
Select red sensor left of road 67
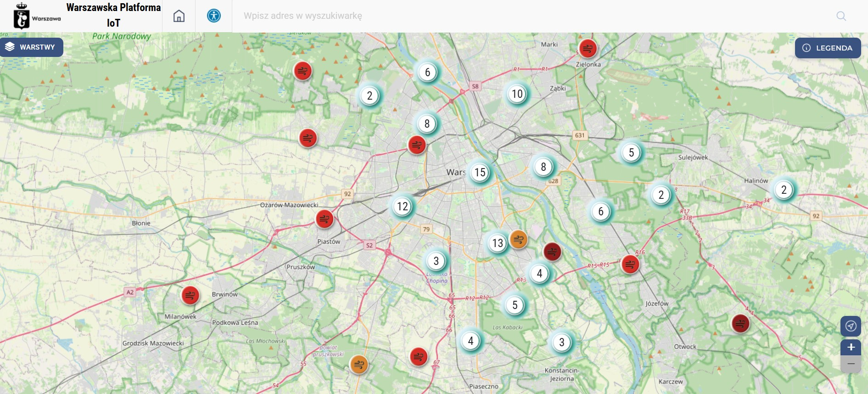[419, 356]
